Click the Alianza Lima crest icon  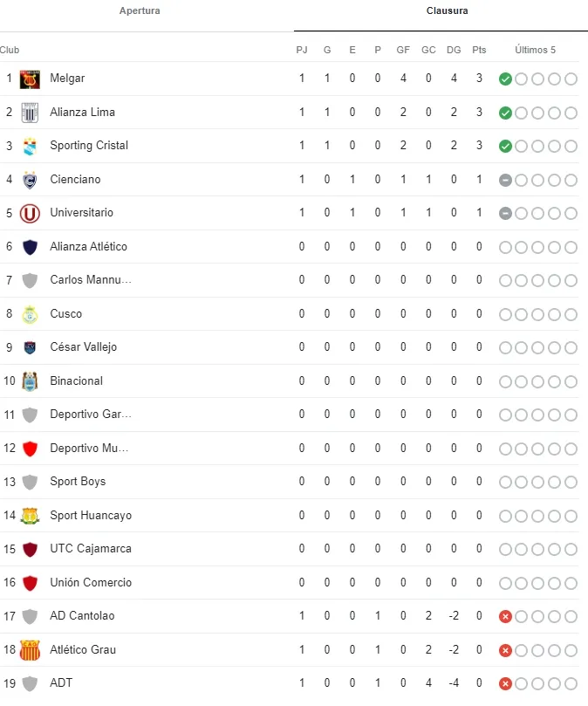(31, 113)
